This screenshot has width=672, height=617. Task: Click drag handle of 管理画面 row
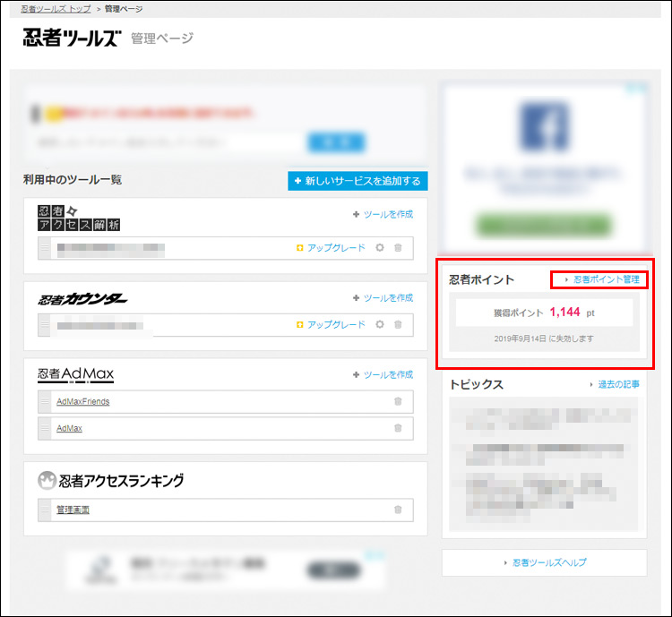click(45, 510)
